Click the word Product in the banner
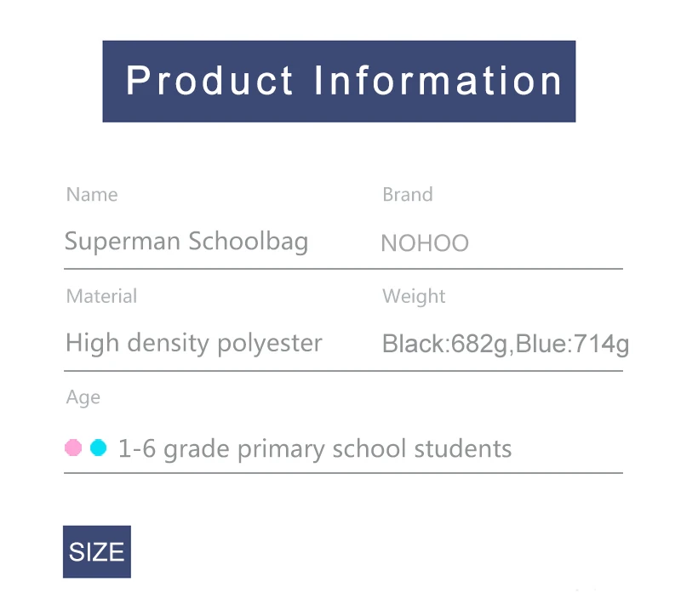681x616 pixels. coord(209,80)
